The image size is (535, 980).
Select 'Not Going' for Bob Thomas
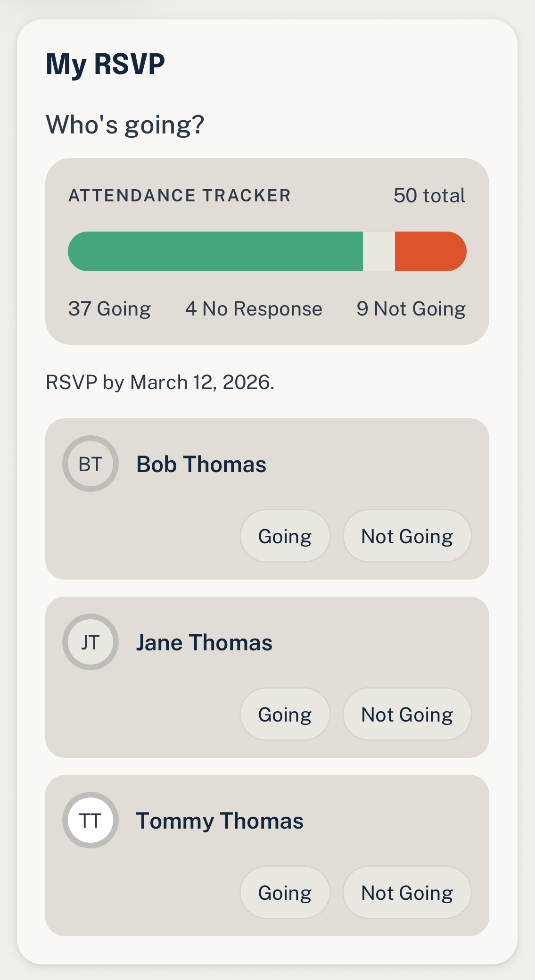pyautogui.click(x=407, y=536)
